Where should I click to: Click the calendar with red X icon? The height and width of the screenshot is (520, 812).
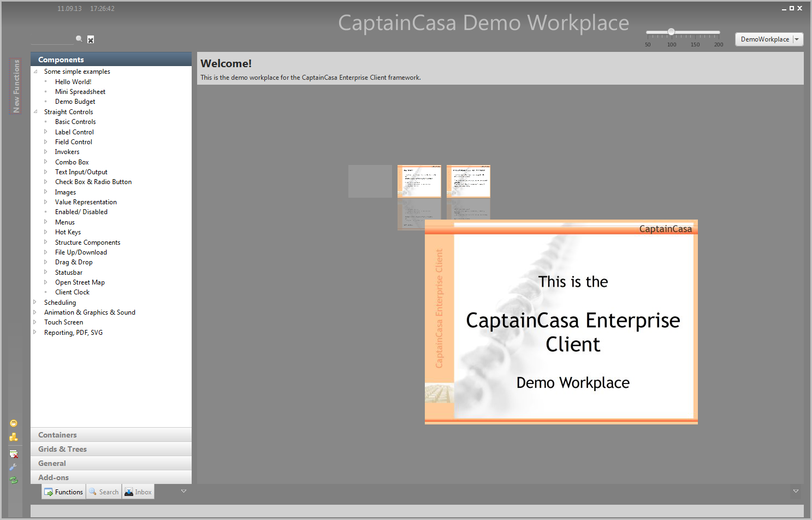pos(14,454)
